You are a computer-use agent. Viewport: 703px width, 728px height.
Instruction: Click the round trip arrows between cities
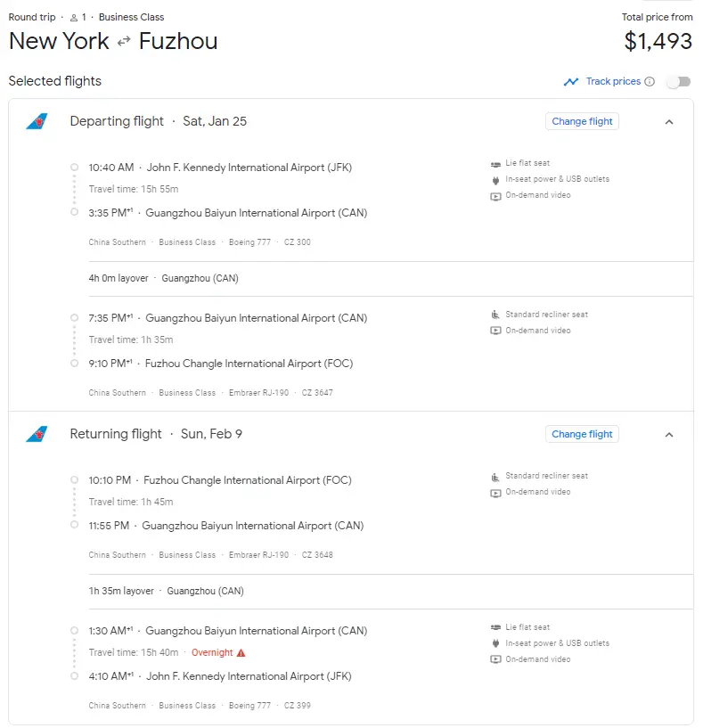[124, 42]
